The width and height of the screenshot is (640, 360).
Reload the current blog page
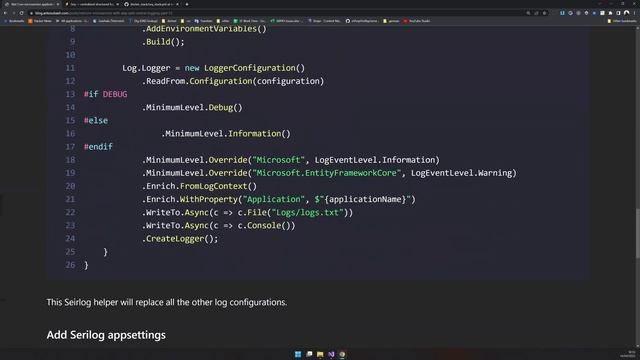click(22, 13)
